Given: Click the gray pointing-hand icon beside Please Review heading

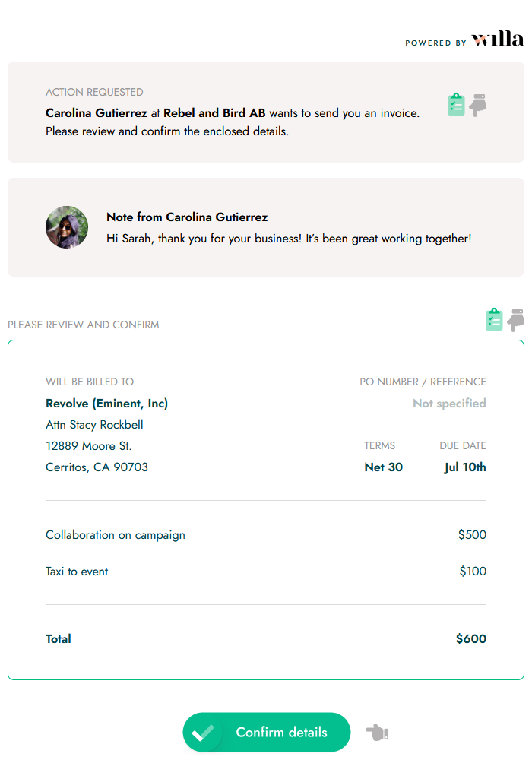Looking at the screenshot, I should click(516, 320).
